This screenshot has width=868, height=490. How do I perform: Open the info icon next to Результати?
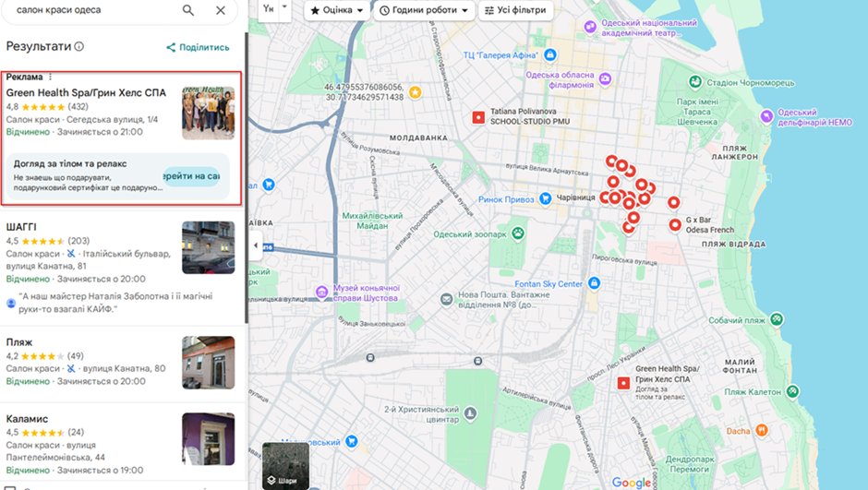coord(79,46)
